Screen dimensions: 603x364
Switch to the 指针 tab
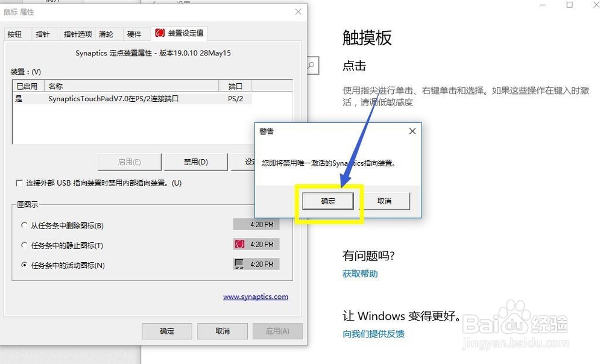coord(43,34)
